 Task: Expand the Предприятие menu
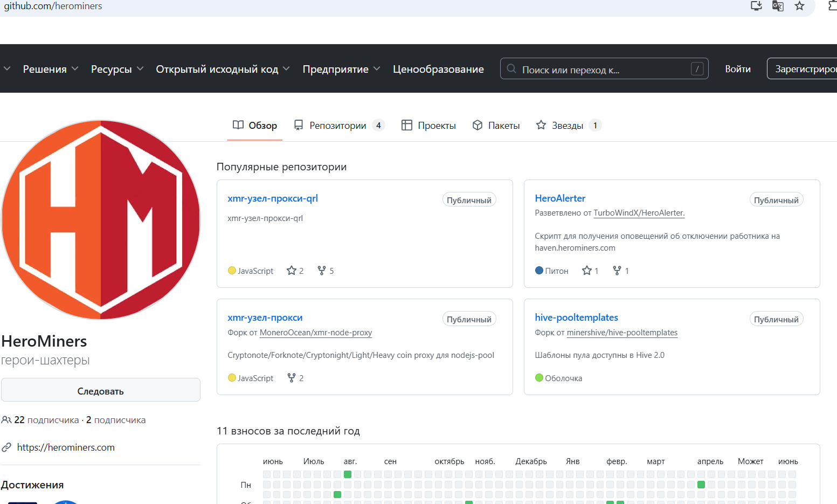[x=342, y=69]
